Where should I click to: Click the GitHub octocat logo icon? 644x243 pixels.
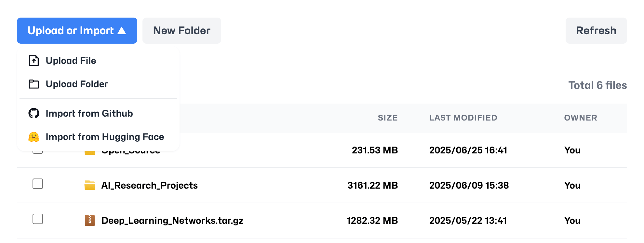coord(34,113)
